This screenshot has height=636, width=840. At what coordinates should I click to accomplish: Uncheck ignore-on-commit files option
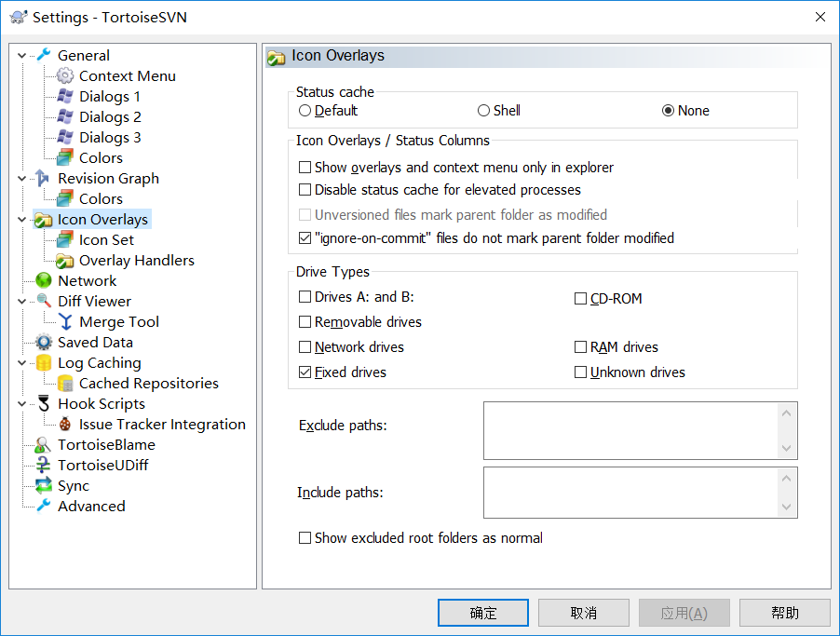point(305,237)
